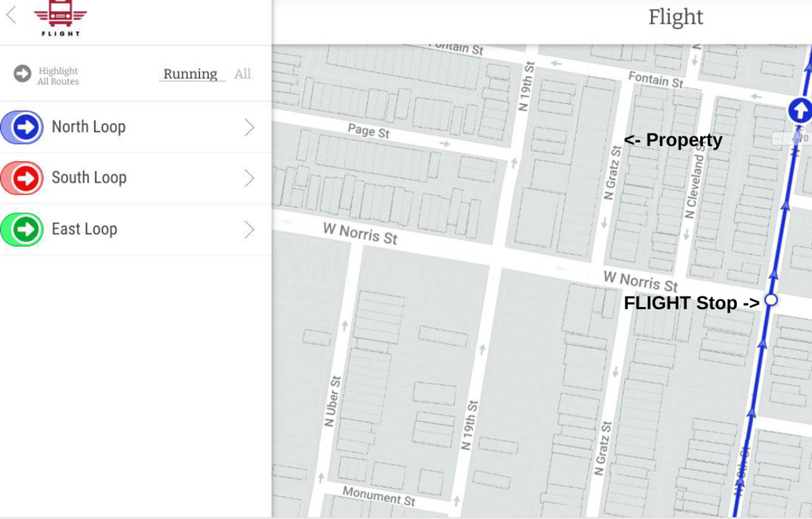Click the Flight page title
This screenshot has width=812, height=519.
click(676, 18)
